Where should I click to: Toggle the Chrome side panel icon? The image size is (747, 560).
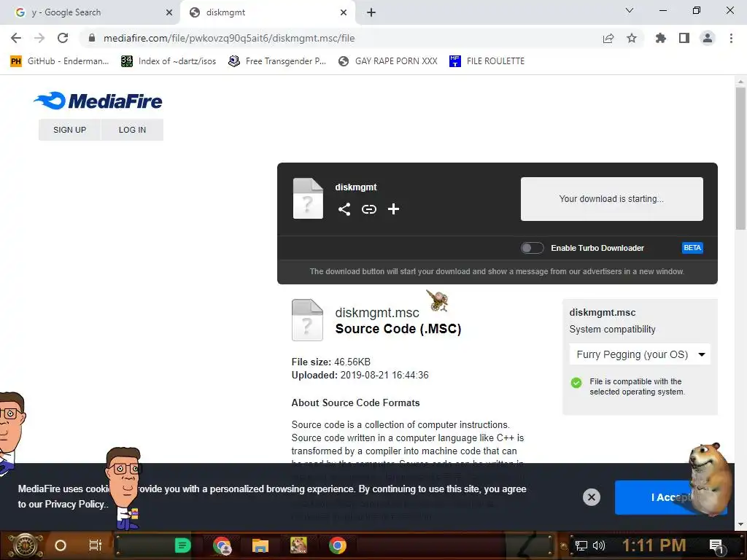tap(684, 38)
